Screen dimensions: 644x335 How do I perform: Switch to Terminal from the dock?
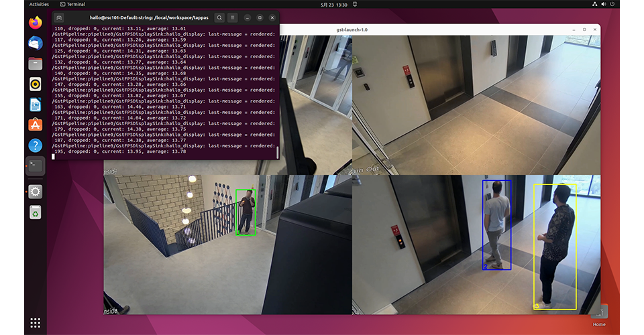coord(35,166)
